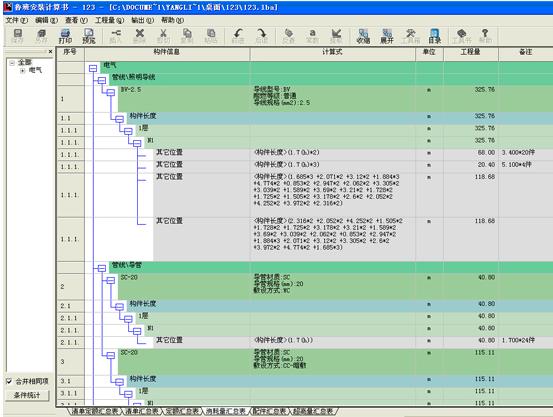The width and height of the screenshot is (553, 417).
Task: Click the 条件统计 button
Action: point(27,395)
